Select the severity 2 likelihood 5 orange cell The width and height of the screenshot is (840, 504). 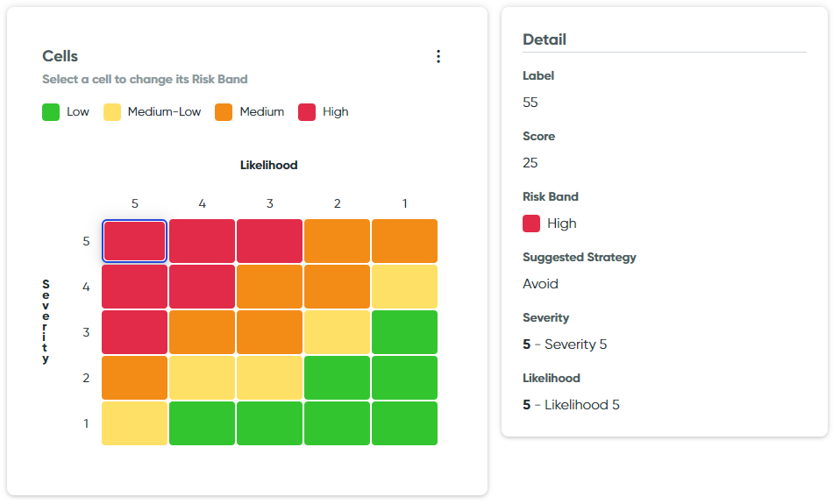point(134,378)
